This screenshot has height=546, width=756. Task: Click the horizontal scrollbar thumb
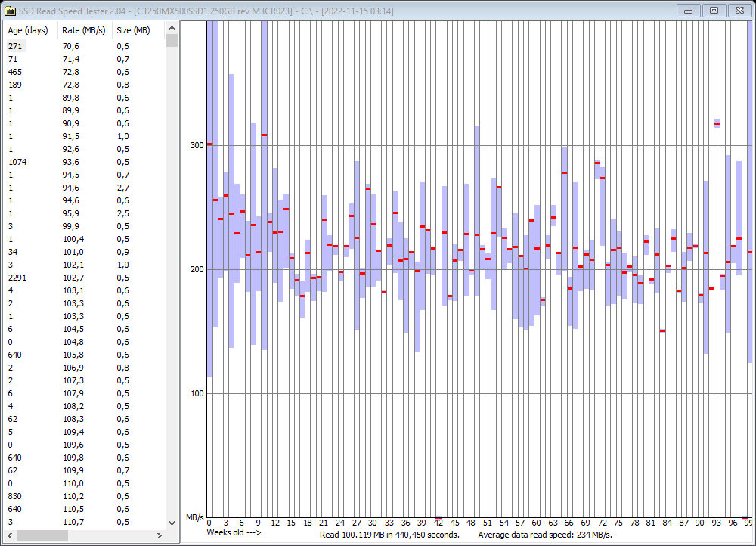(42, 535)
